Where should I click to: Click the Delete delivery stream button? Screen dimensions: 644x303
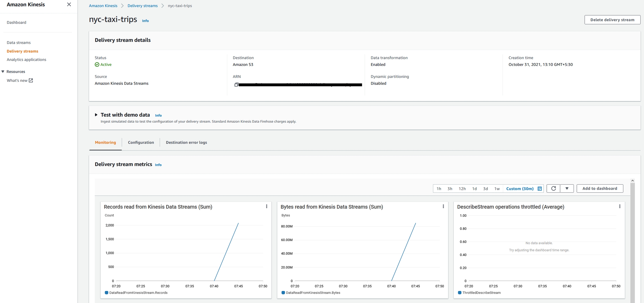tap(612, 20)
